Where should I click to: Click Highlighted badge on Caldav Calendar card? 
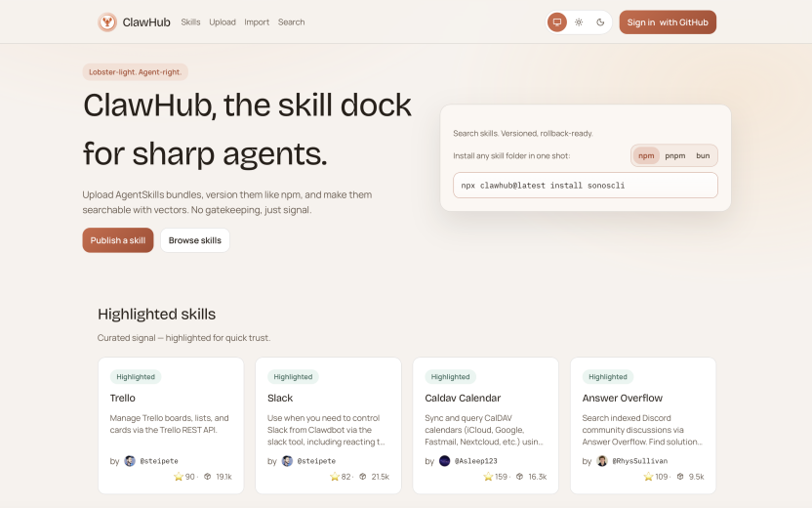click(x=451, y=377)
